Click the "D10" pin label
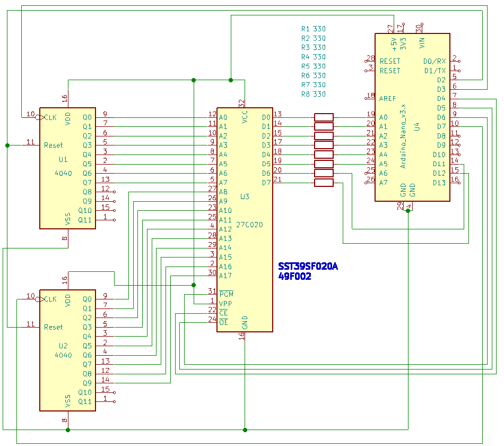This screenshot has height=446, width=504. pos(439,155)
